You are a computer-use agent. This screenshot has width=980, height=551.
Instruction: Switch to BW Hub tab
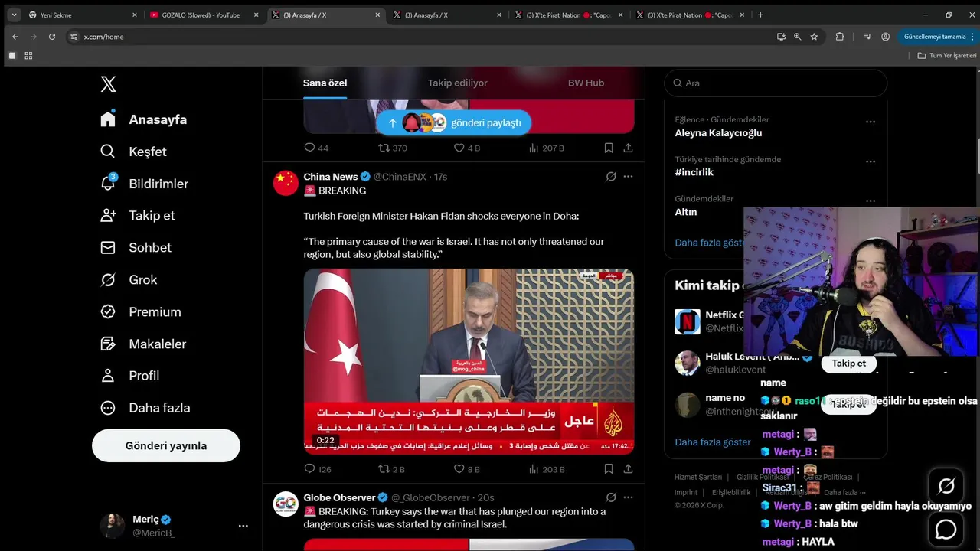586,83
